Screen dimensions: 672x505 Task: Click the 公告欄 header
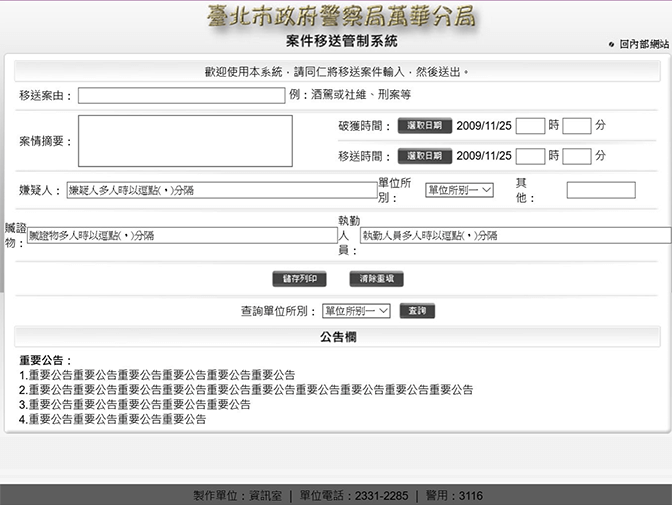337,337
